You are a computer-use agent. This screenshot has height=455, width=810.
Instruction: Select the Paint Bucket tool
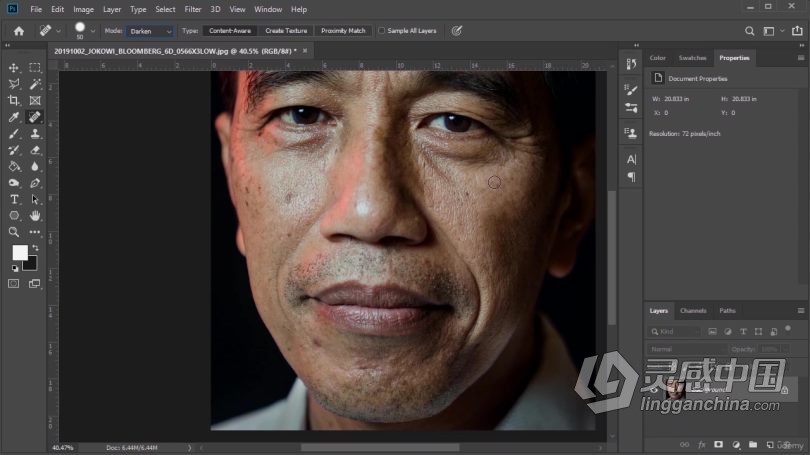click(14, 166)
